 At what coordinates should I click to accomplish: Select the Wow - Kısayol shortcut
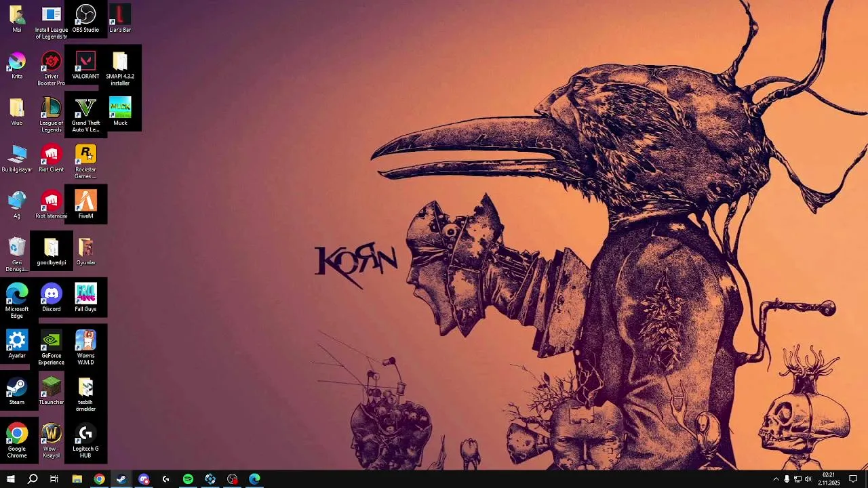pyautogui.click(x=52, y=441)
